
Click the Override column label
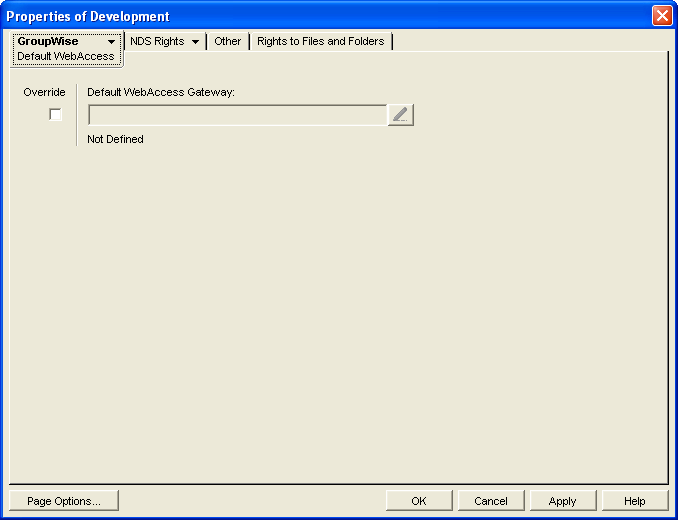[x=45, y=92]
